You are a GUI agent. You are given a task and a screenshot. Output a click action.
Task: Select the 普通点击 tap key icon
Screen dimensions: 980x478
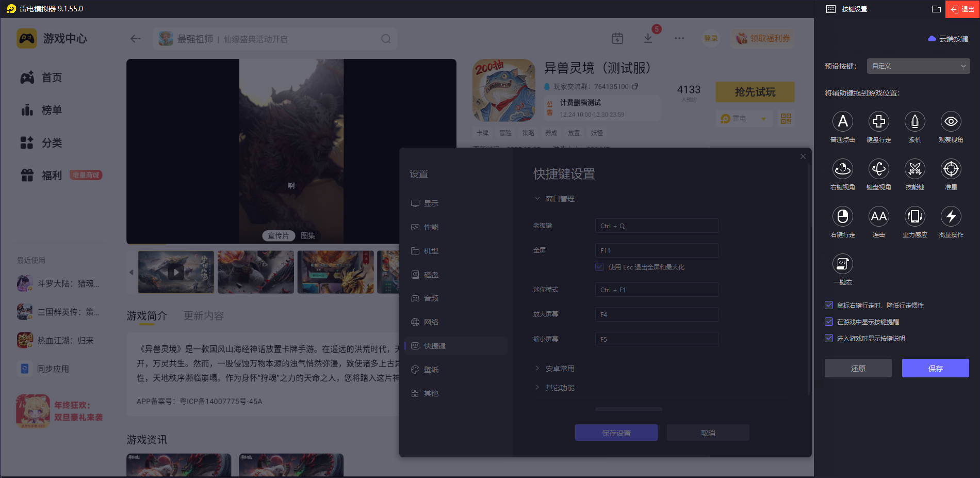coord(843,121)
